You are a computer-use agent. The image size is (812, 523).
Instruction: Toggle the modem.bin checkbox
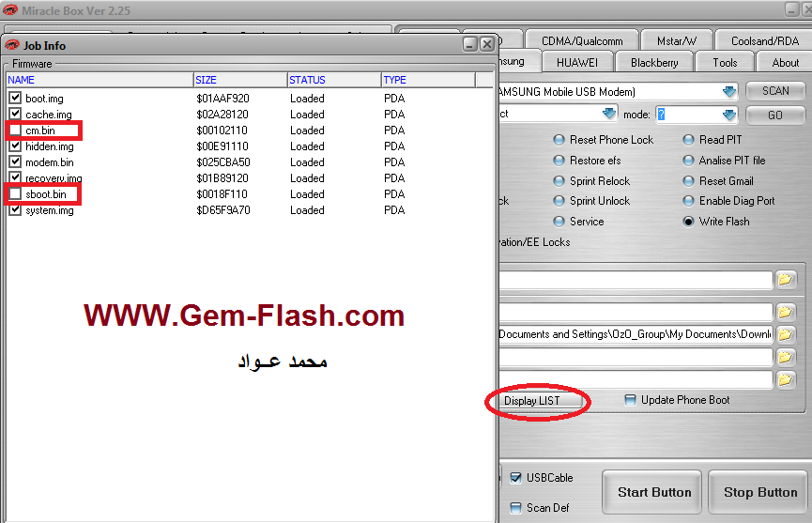click(15, 162)
